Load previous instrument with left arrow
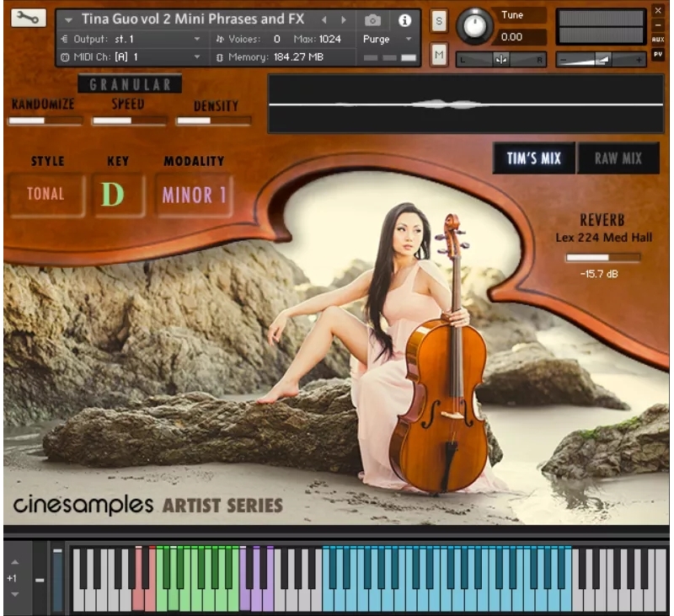 324,19
